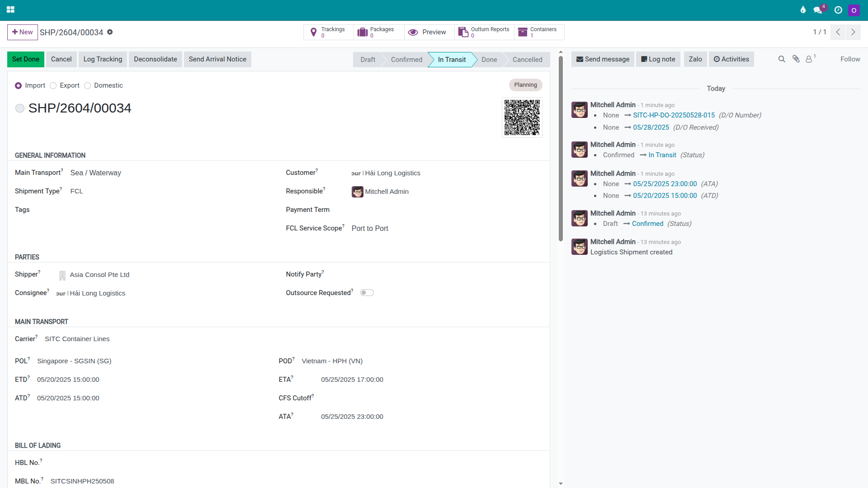Open the activities clock icon in top bar

pyautogui.click(x=838, y=9)
